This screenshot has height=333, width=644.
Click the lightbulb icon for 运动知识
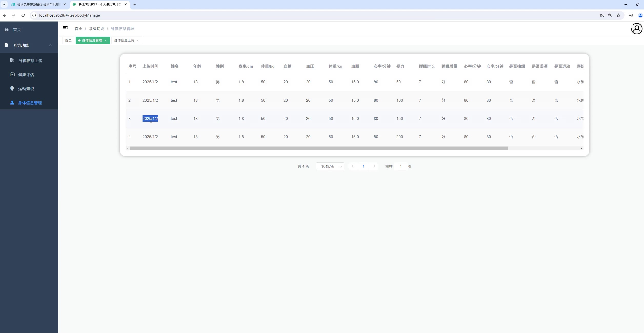click(x=12, y=88)
